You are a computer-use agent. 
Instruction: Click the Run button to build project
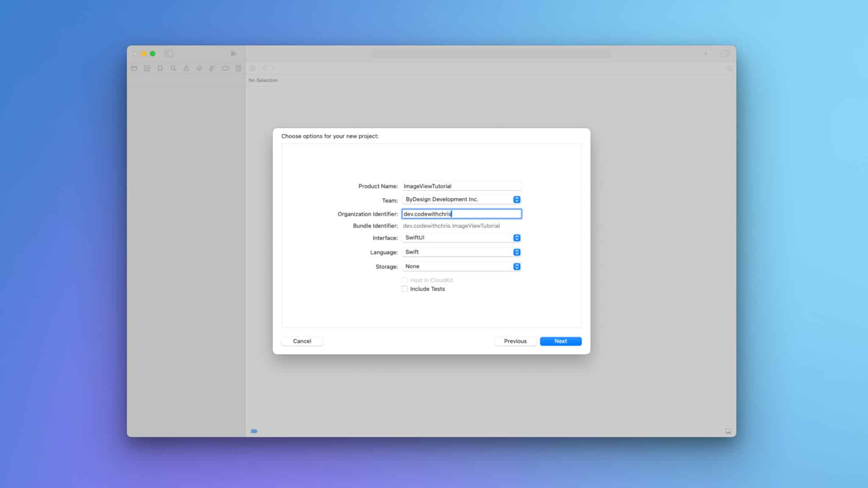(x=233, y=54)
